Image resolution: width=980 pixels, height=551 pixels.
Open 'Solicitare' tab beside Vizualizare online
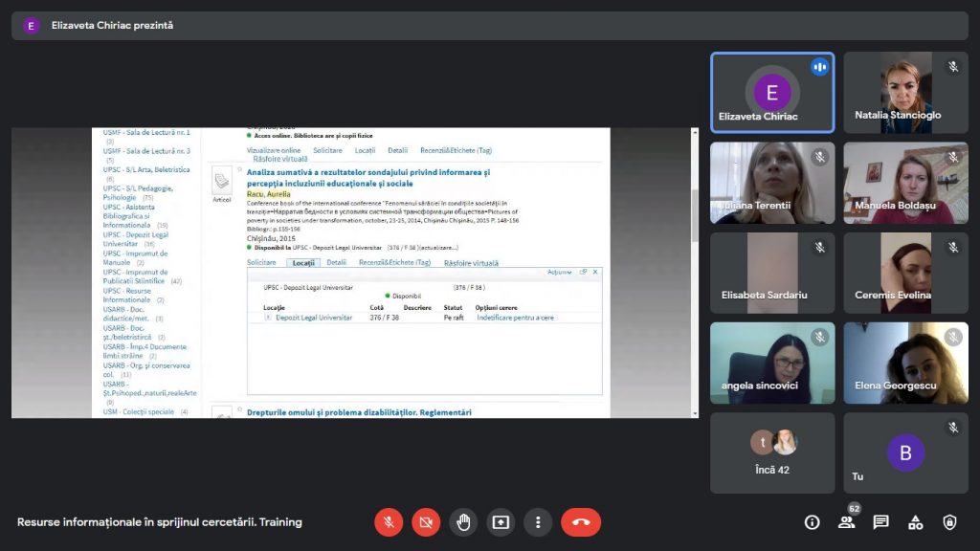327,150
